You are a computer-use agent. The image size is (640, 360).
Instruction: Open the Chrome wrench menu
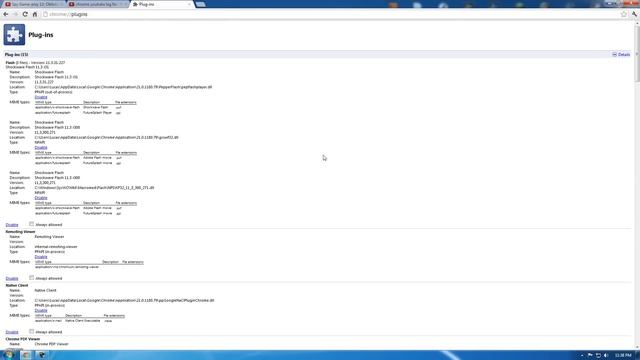pos(634,14)
